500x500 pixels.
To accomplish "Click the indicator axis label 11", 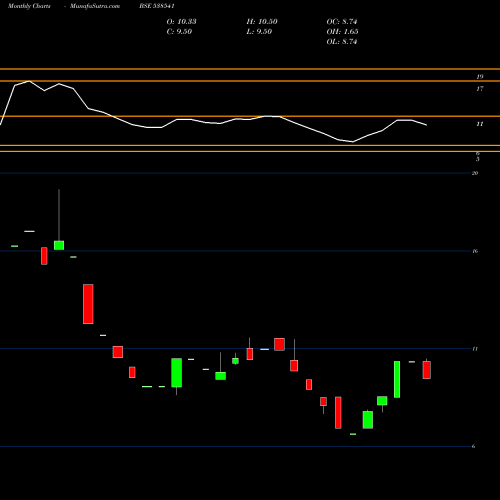I will click(x=479, y=124).
